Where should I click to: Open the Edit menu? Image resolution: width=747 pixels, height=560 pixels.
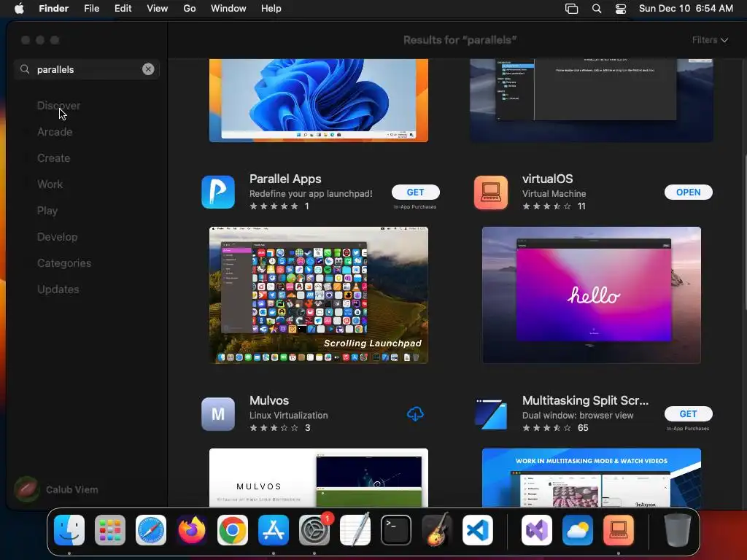pos(123,9)
